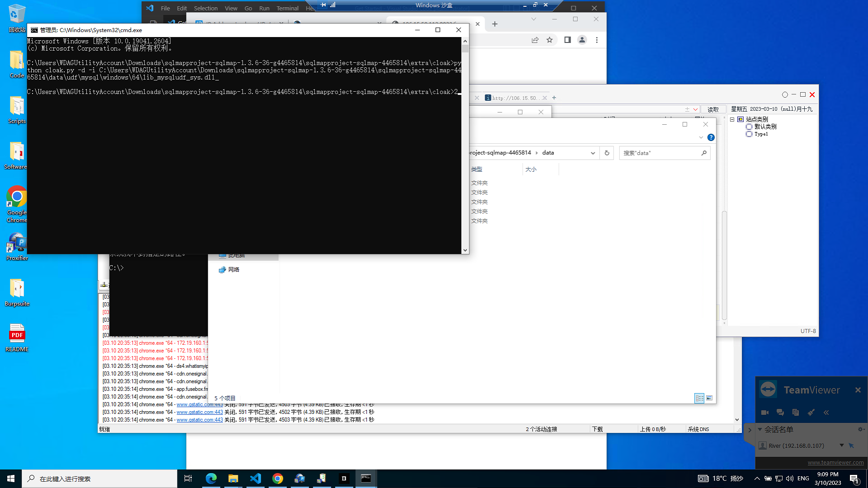Click pin icon on Windows 沙盒 bar
868x488 pixels.
coord(323,5)
